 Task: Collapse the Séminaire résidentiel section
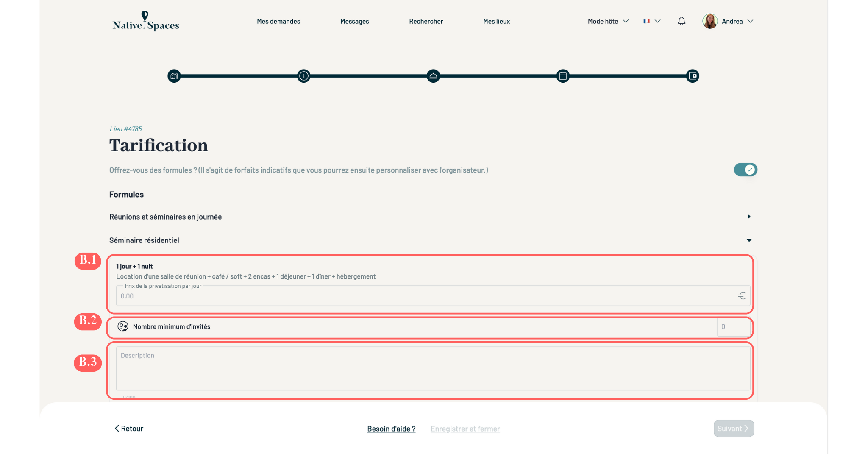[749, 240]
